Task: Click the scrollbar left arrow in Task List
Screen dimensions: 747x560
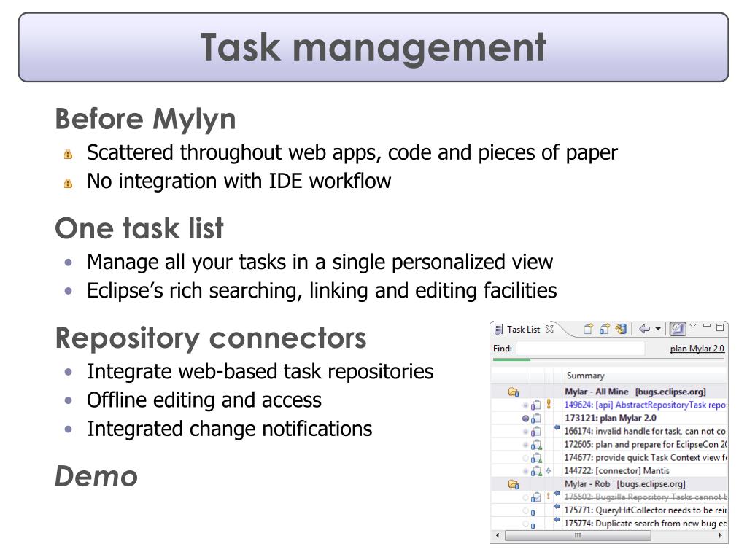Action: pyautogui.click(x=498, y=536)
